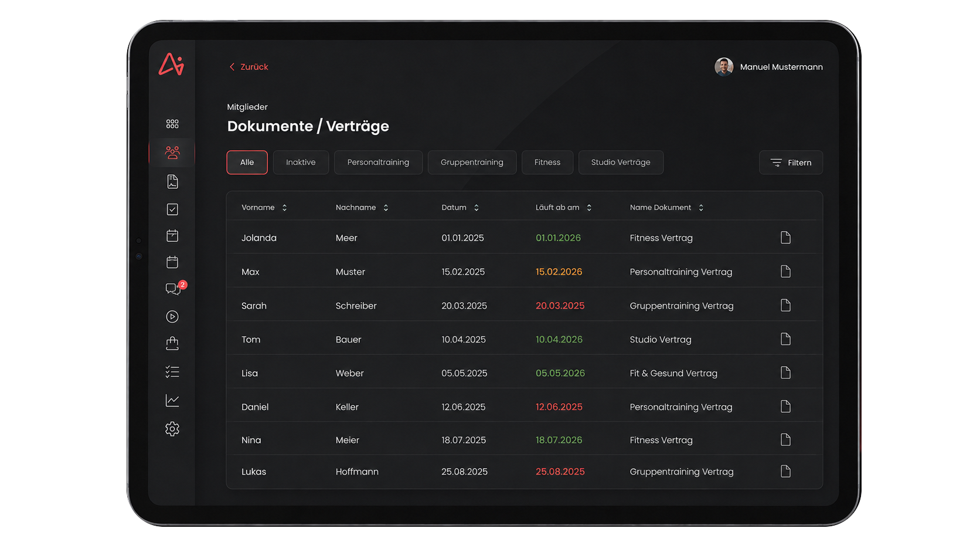Open the chat messages icon with badge
Image resolution: width=980 pixels, height=552 pixels.
(174, 288)
